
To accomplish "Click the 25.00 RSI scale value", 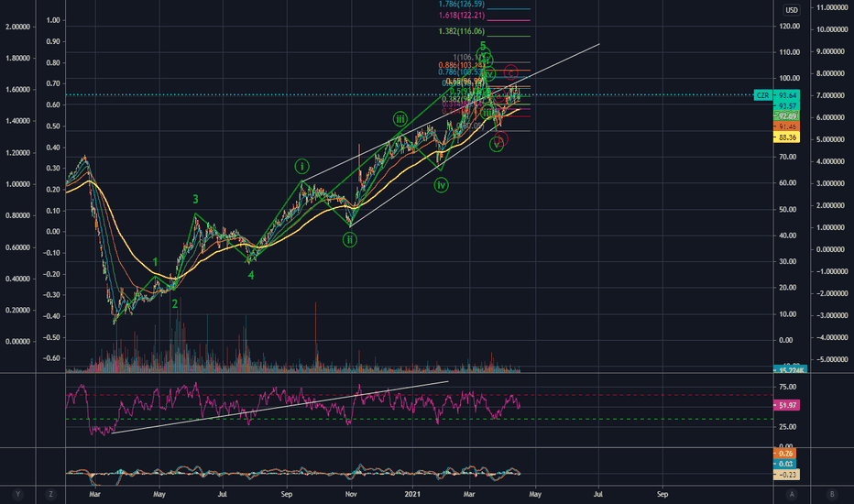I will coord(788,427).
